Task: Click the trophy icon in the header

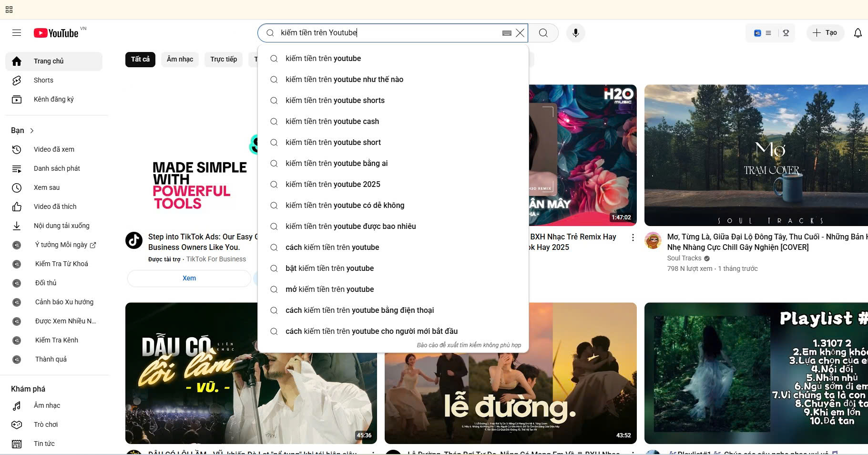Action: click(786, 33)
